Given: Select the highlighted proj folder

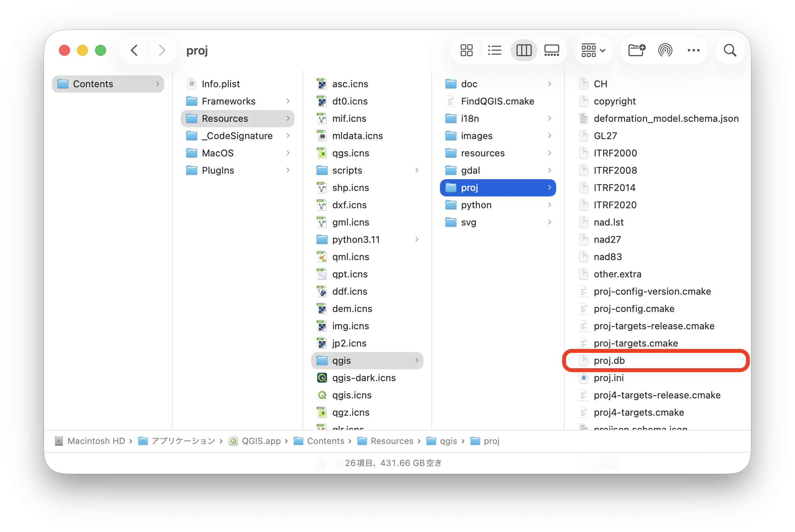Looking at the screenshot, I should click(498, 188).
